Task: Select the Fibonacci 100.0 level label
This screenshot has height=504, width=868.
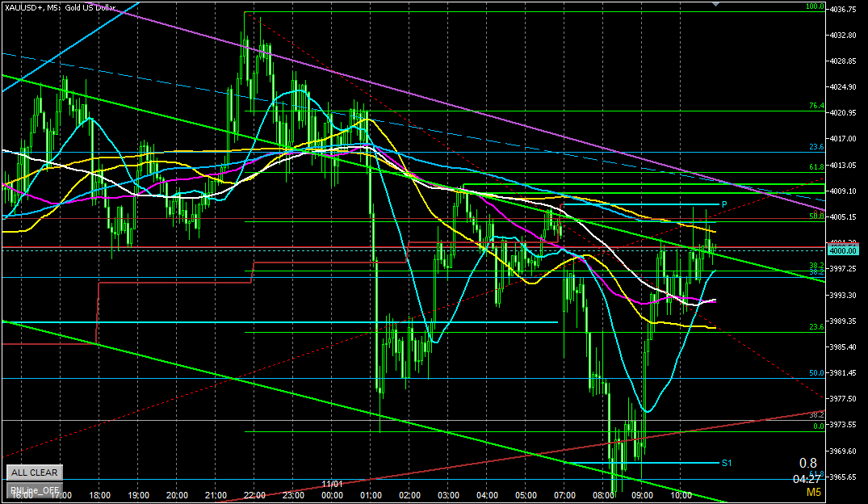Action: coord(815,6)
